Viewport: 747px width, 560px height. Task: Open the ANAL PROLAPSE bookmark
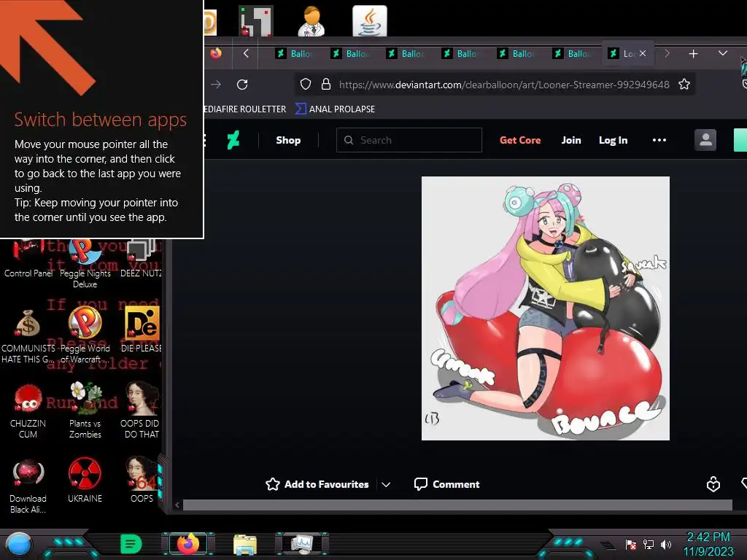coord(336,109)
